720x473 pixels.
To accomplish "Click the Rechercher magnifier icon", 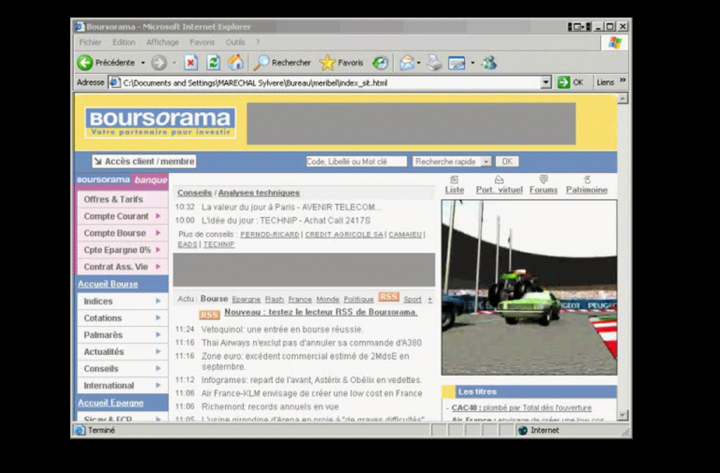I will click(261, 62).
